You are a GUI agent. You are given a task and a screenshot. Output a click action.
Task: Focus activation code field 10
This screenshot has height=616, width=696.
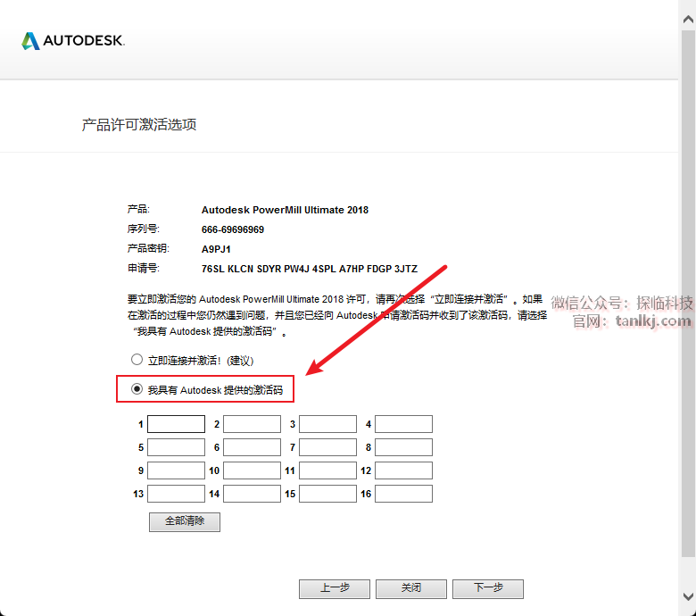(253, 470)
